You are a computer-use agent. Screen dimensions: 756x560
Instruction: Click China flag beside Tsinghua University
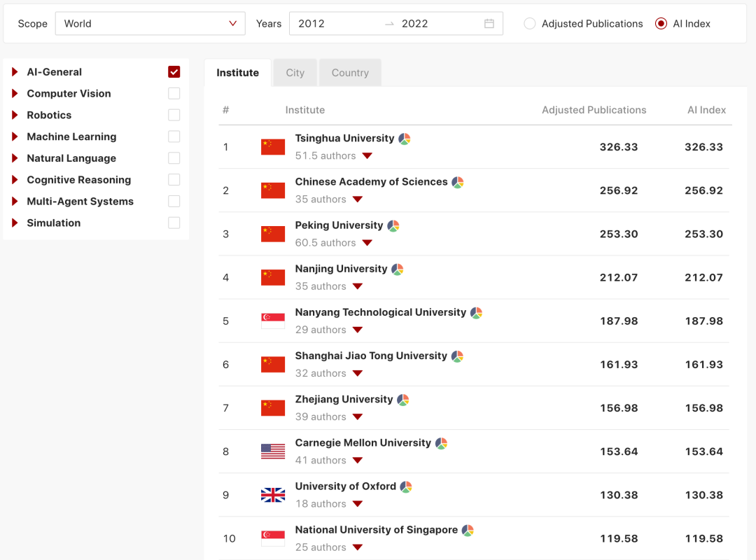click(x=273, y=147)
